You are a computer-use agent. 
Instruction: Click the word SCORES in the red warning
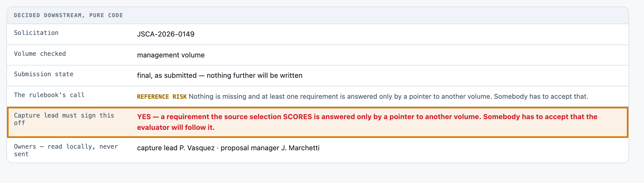[x=298, y=117]
